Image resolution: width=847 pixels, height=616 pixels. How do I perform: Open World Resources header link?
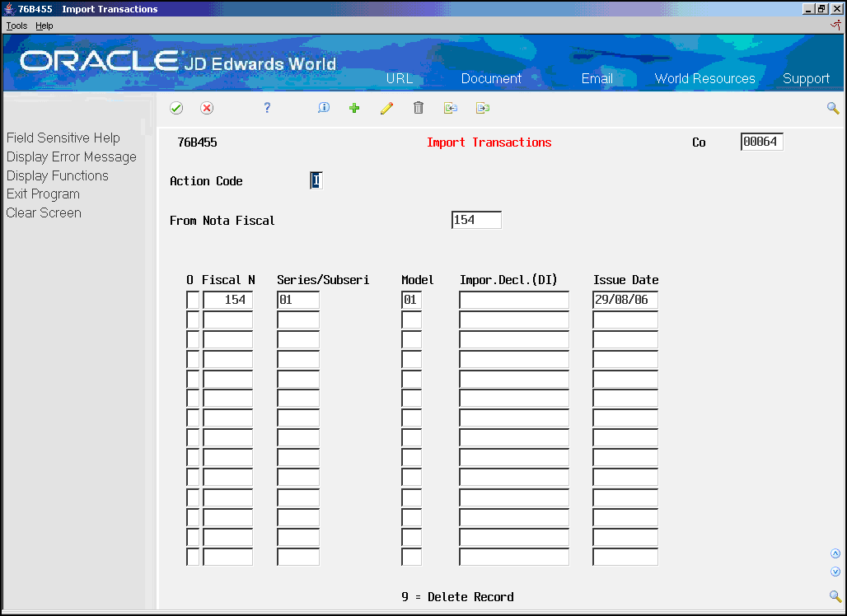(704, 78)
